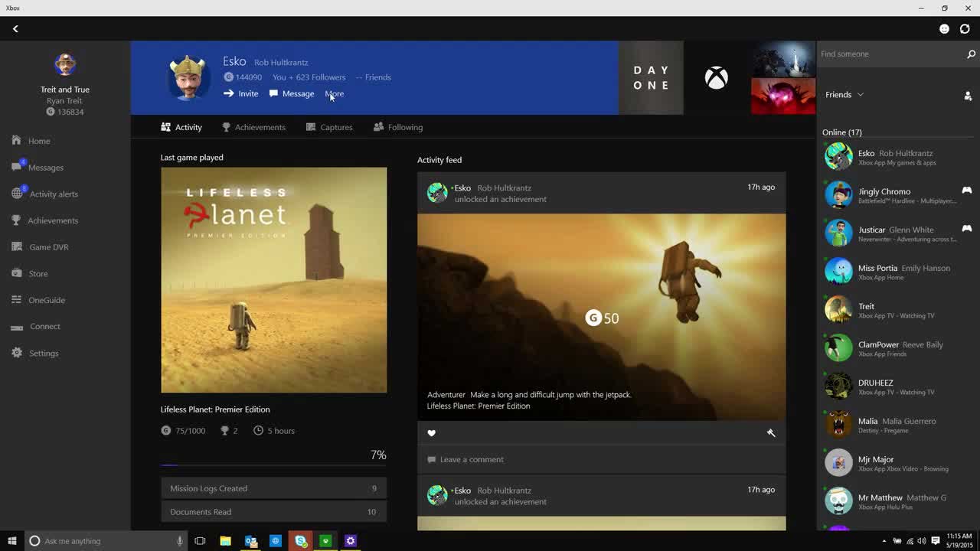The image size is (980, 551).
Task: Open Game DVR section
Action: (x=49, y=247)
